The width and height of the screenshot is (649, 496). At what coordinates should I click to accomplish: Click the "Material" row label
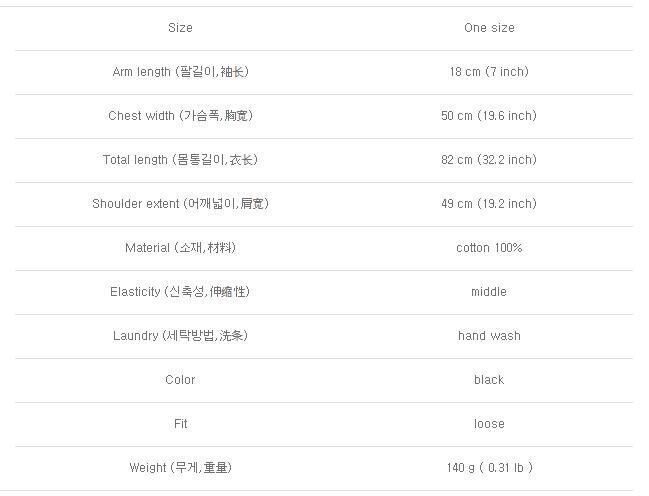point(180,248)
